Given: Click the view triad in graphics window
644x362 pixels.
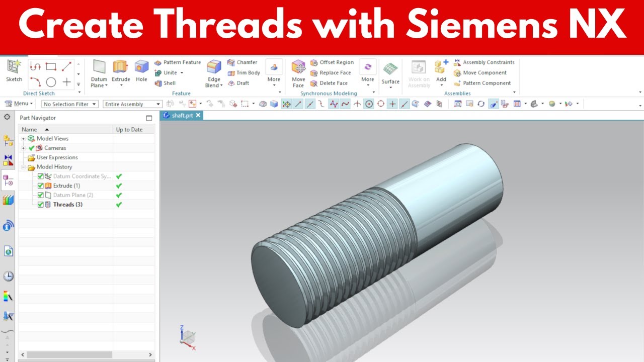Looking at the screenshot, I should (x=187, y=337).
